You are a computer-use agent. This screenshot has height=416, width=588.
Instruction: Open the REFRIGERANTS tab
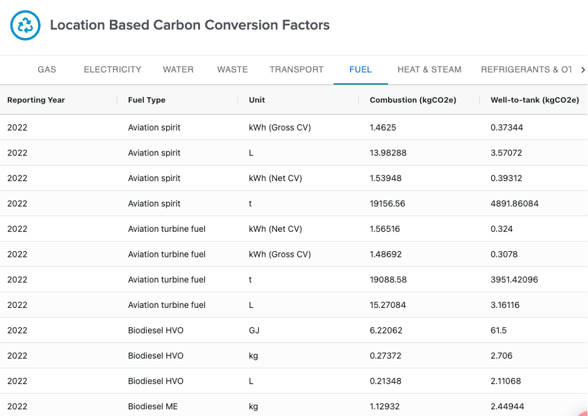[x=526, y=70]
